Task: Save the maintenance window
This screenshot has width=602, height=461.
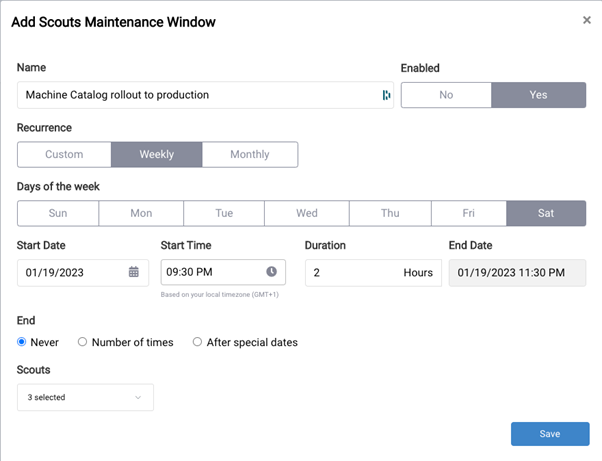Action: pyautogui.click(x=549, y=434)
